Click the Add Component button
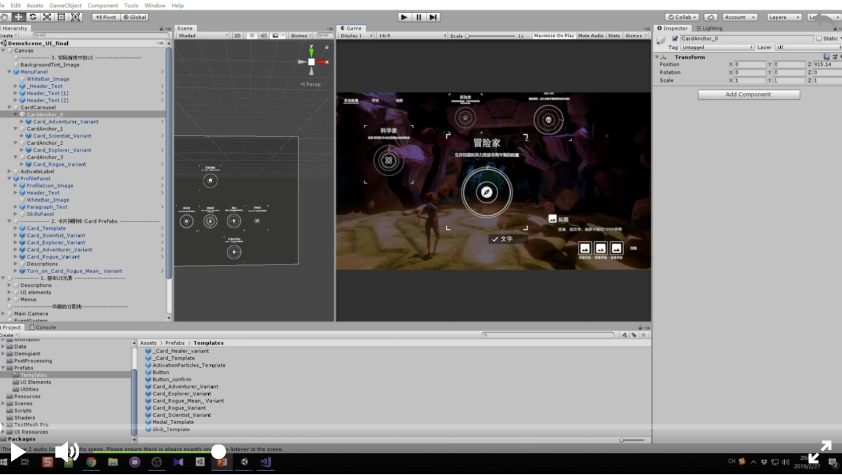 (x=749, y=94)
